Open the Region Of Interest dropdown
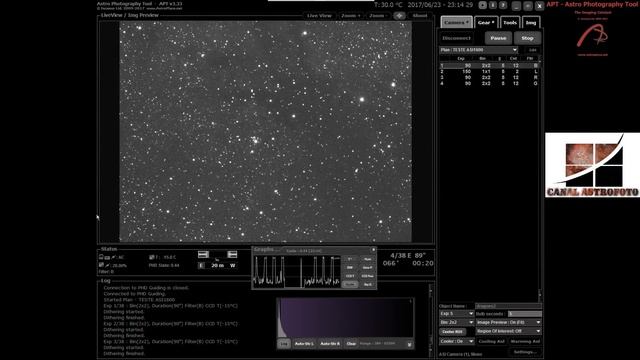The width and height of the screenshot is (640, 360). 508,331
